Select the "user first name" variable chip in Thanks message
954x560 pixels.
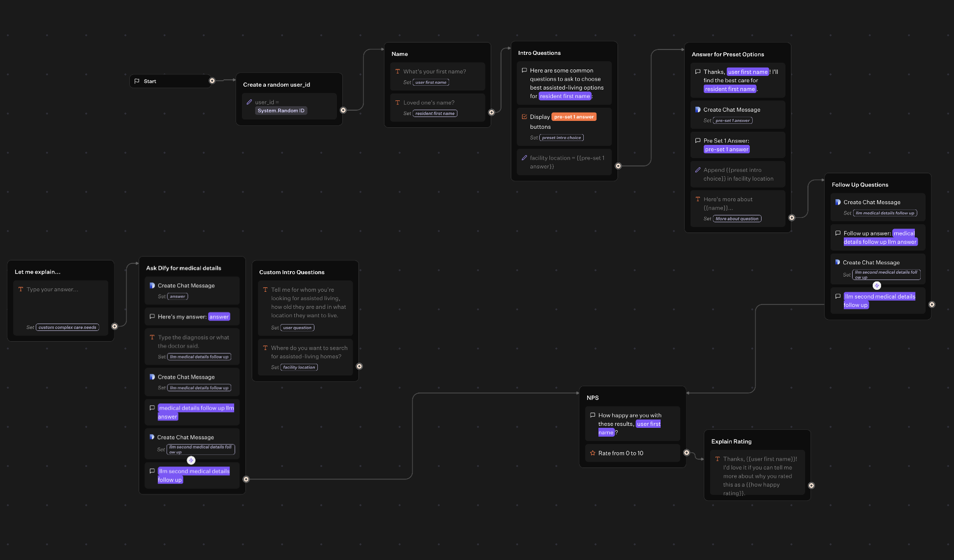747,71
